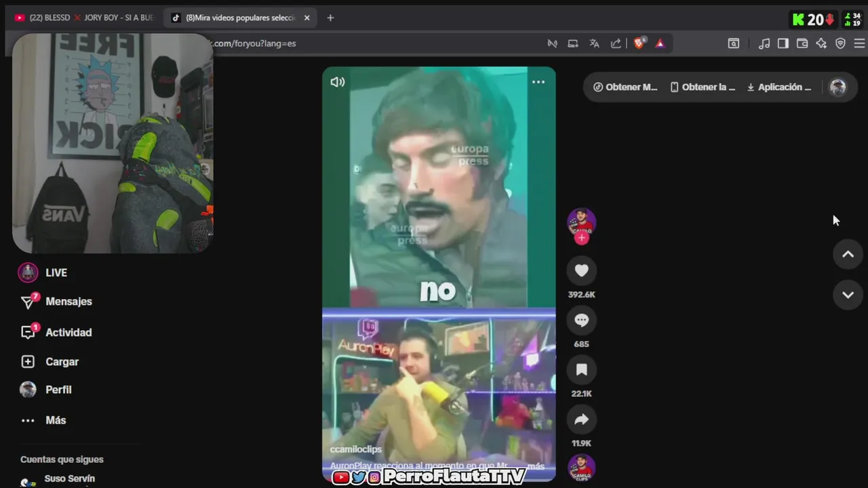Viewport: 868px width, 488px height.
Task: Click the green K 20 counter overlay
Action: tap(813, 20)
